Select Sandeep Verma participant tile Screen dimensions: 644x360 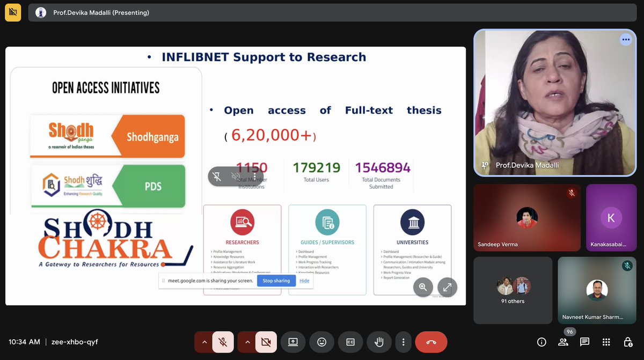[x=527, y=218]
